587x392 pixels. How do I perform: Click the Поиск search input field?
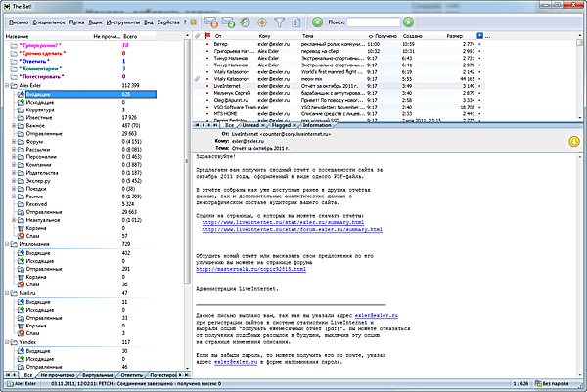[x=373, y=21]
